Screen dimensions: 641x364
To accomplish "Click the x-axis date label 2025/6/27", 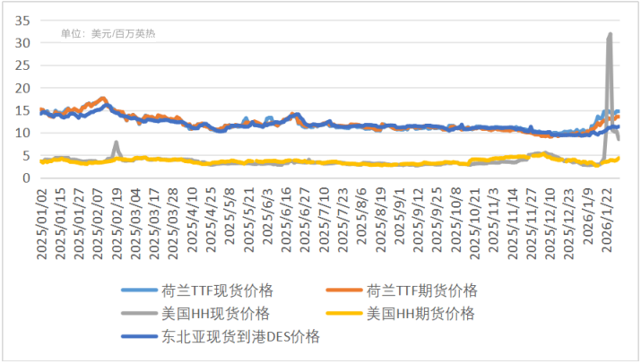I will pyautogui.click(x=306, y=219).
